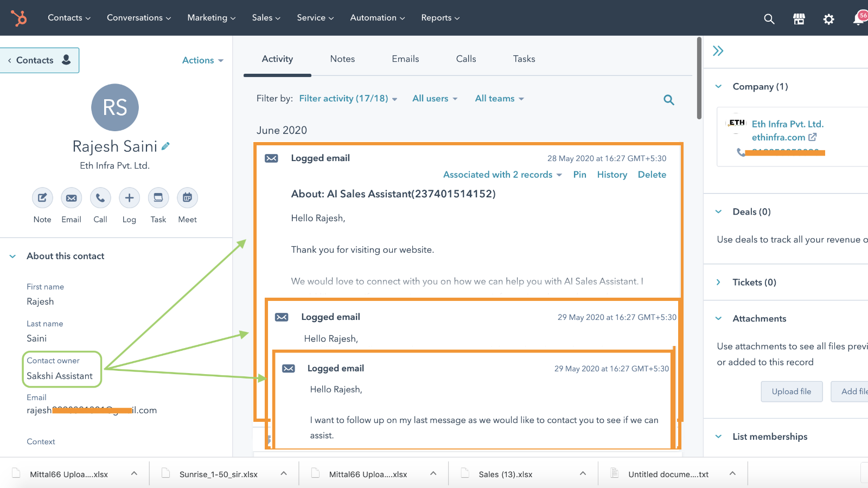
Task: Click the Log activity plus icon
Action: pyautogui.click(x=129, y=198)
